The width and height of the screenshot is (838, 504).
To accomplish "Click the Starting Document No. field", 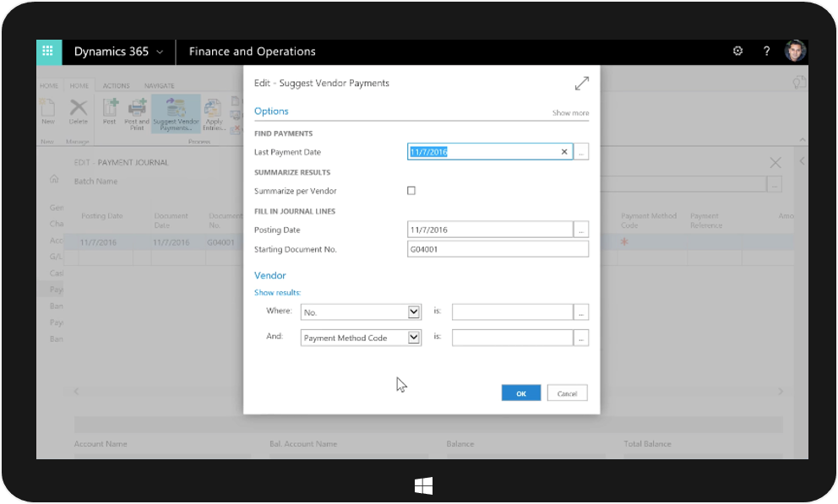I will [x=498, y=249].
